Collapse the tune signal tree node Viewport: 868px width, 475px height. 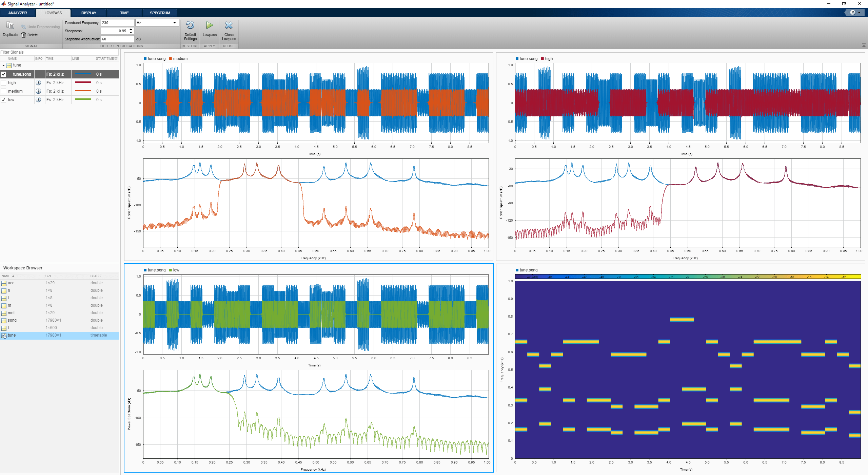click(3, 65)
